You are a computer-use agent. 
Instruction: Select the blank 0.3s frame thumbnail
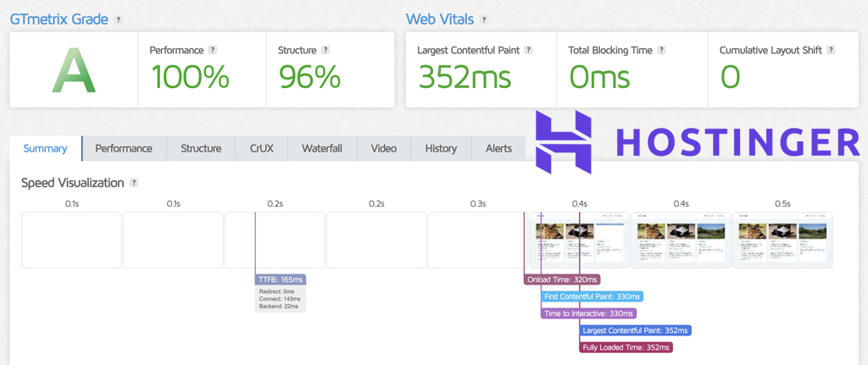478,240
